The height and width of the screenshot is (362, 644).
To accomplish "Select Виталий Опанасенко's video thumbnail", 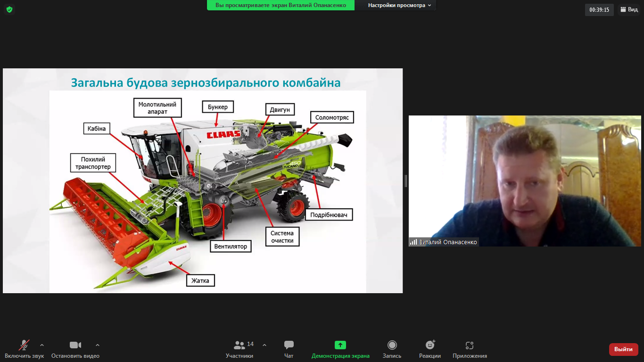I will pos(524,181).
